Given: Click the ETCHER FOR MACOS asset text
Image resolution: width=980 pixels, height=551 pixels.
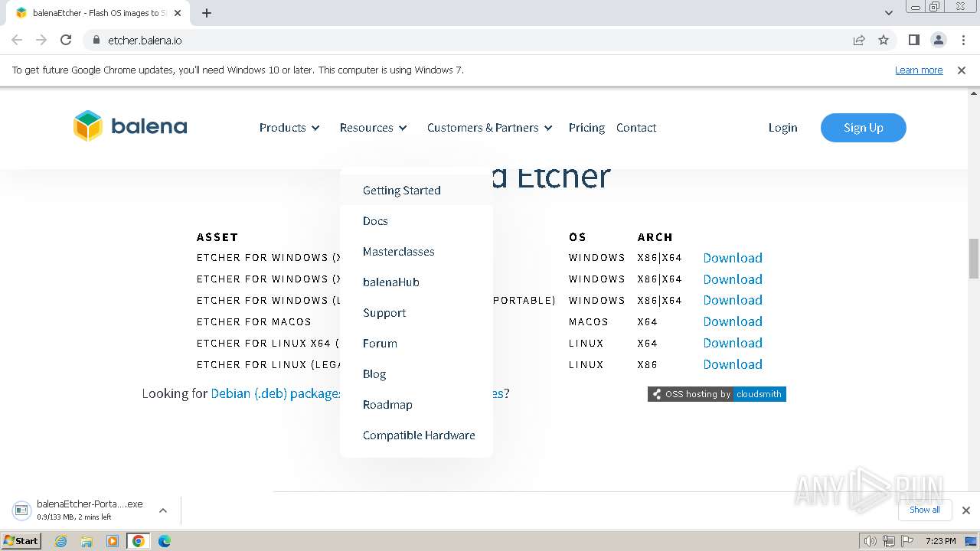Looking at the screenshot, I should (254, 322).
